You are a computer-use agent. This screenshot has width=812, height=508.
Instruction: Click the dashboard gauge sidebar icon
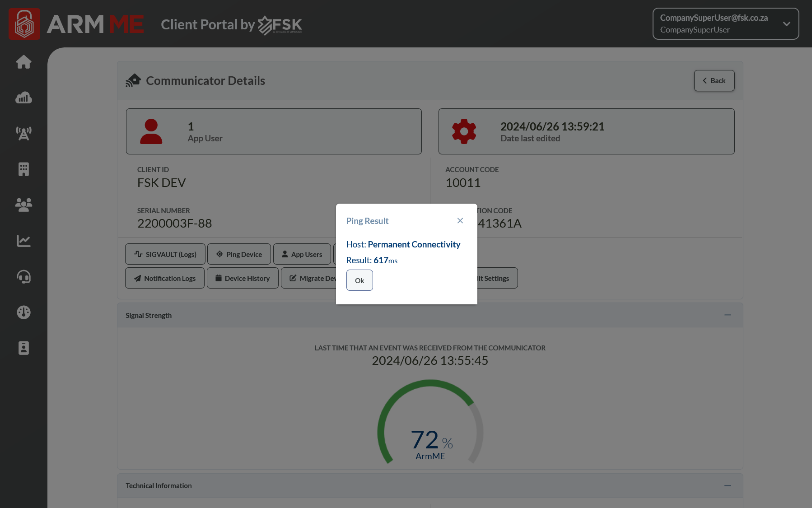(23, 312)
